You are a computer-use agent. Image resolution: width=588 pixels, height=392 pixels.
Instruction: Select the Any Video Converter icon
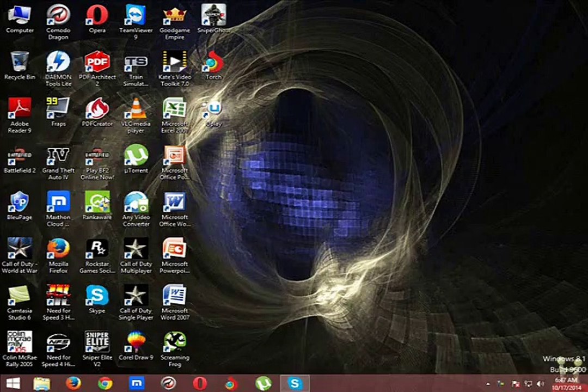(x=136, y=209)
